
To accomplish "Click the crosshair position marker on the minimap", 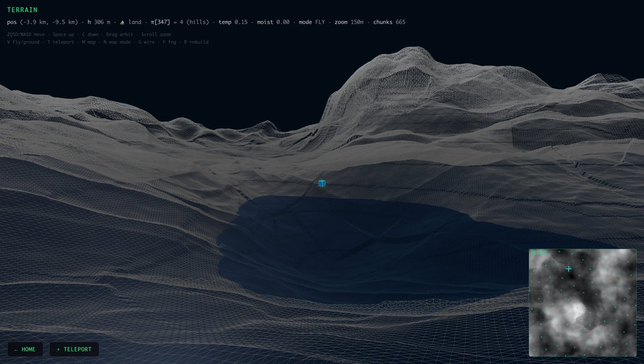I will click(x=568, y=269).
